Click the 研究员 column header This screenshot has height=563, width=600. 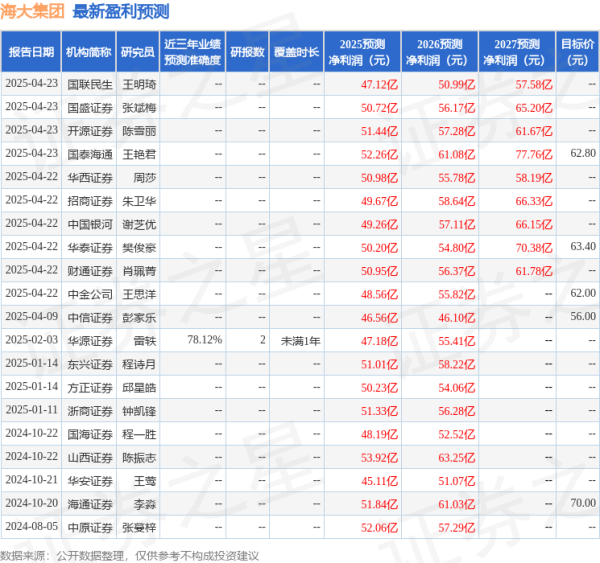click(138, 52)
